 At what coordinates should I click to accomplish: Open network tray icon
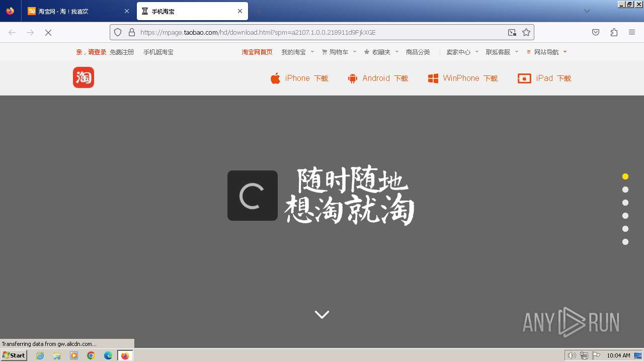(x=584, y=355)
